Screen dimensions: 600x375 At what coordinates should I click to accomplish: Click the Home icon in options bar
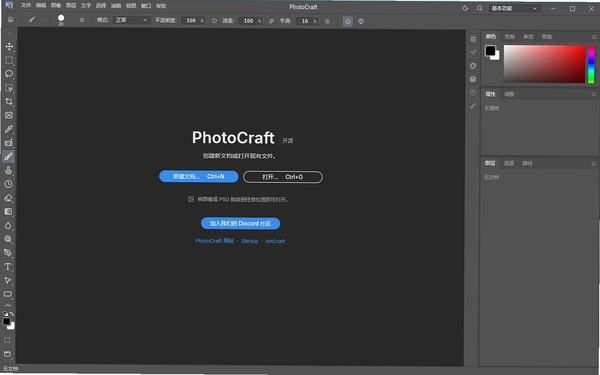(11, 20)
